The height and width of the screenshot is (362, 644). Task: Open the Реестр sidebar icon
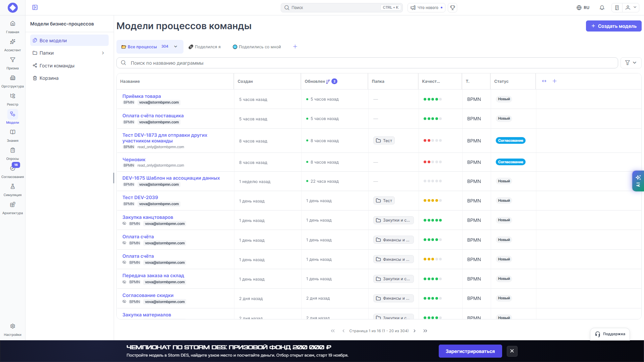[12, 96]
